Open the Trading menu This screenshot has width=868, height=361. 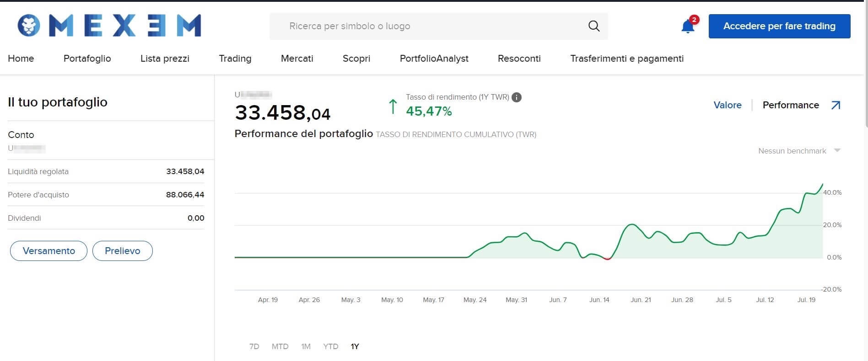coord(235,58)
